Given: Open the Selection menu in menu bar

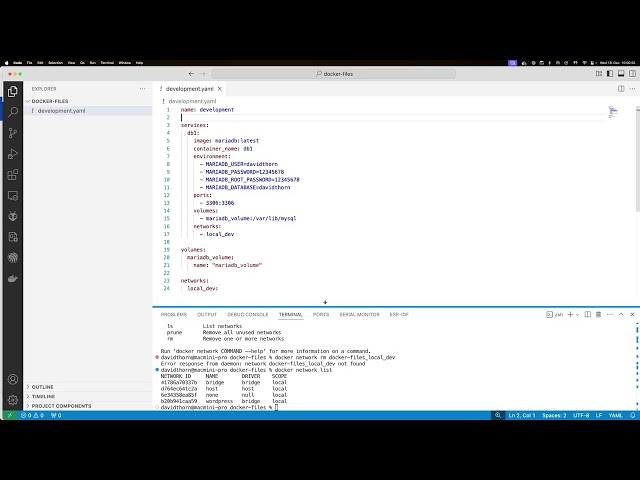Looking at the screenshot, I should (x=56, y=63).
